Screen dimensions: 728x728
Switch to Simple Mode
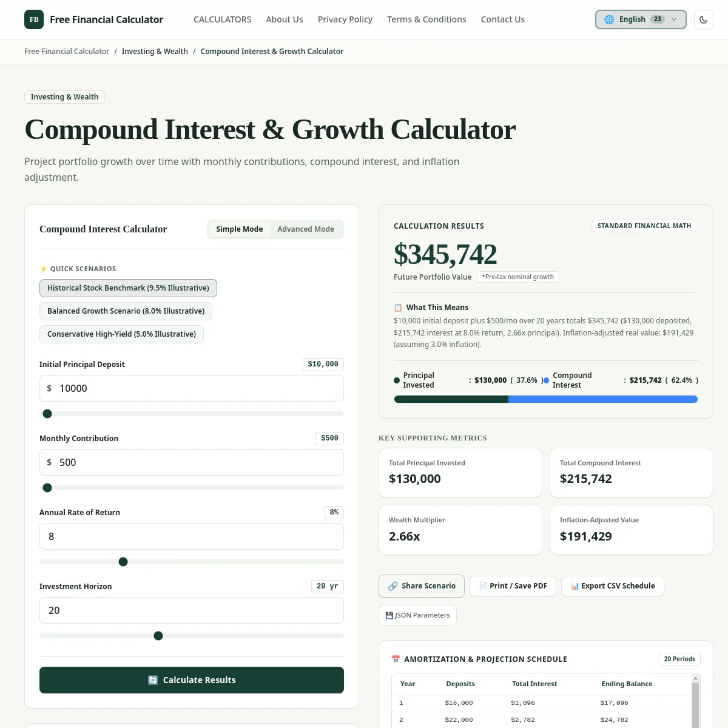240,229
